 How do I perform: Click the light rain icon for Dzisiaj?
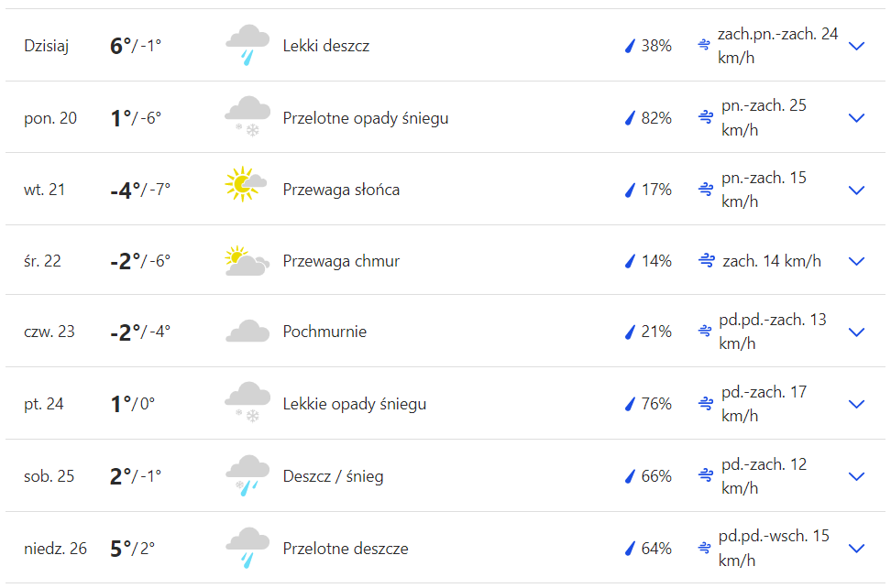point(247,46)
